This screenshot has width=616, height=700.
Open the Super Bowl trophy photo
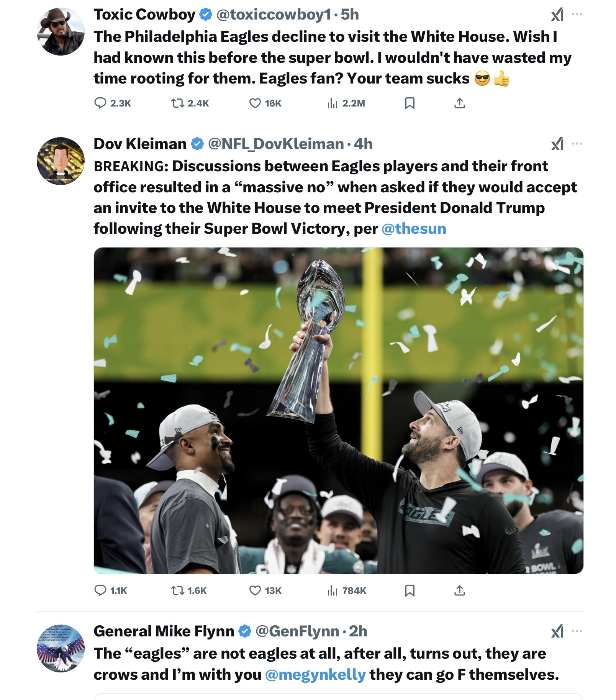click(338, 410)
